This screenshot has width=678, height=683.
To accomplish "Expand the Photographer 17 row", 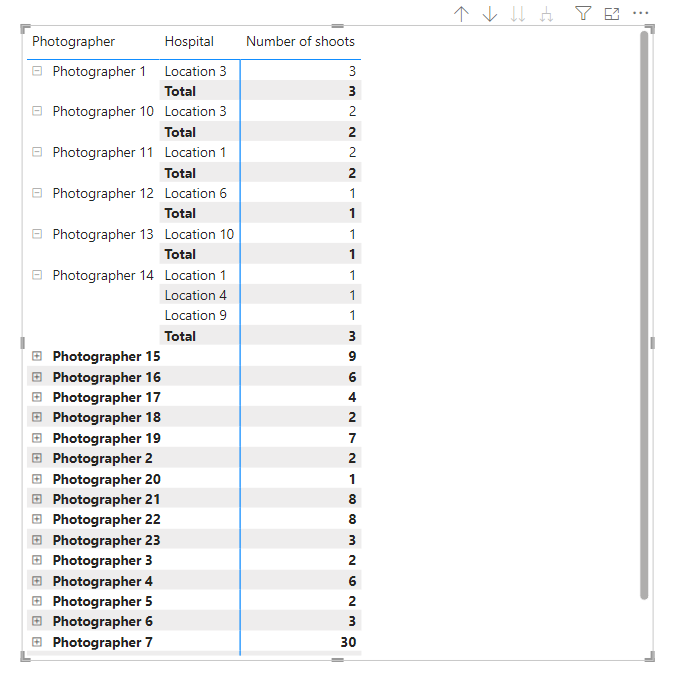I will point(37,397).
